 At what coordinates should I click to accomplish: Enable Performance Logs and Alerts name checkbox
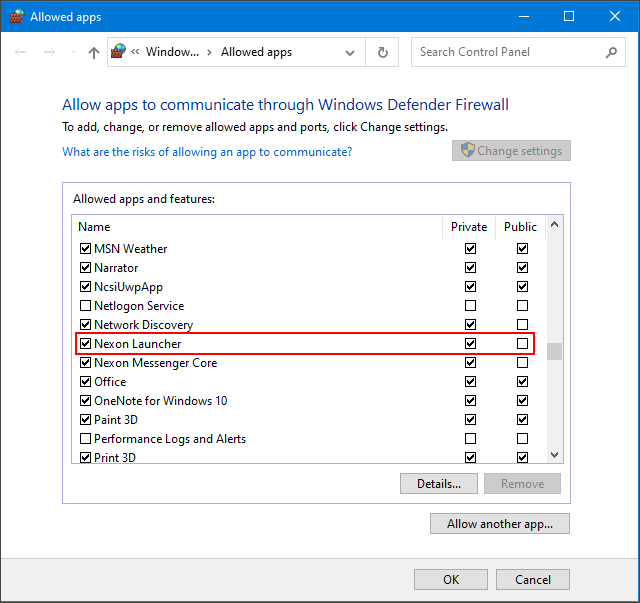pyautogui.click(x=85, y=438)
